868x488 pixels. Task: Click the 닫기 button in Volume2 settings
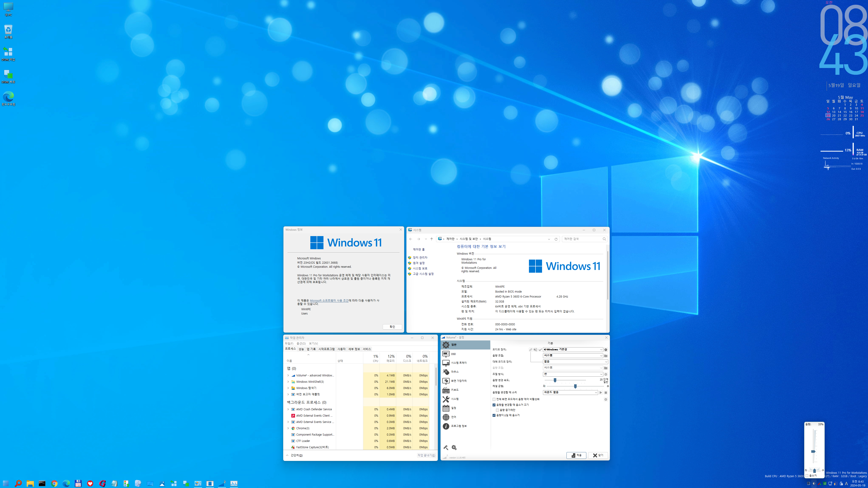598,455
